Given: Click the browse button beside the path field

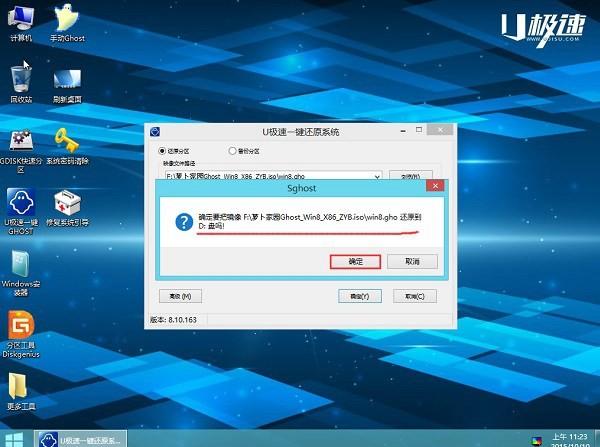Looking at the screenshot, I should click(x=411, y=176).
